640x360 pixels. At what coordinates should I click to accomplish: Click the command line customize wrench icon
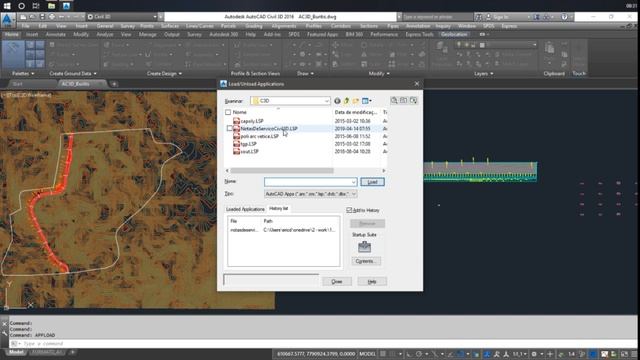[4, 333]
